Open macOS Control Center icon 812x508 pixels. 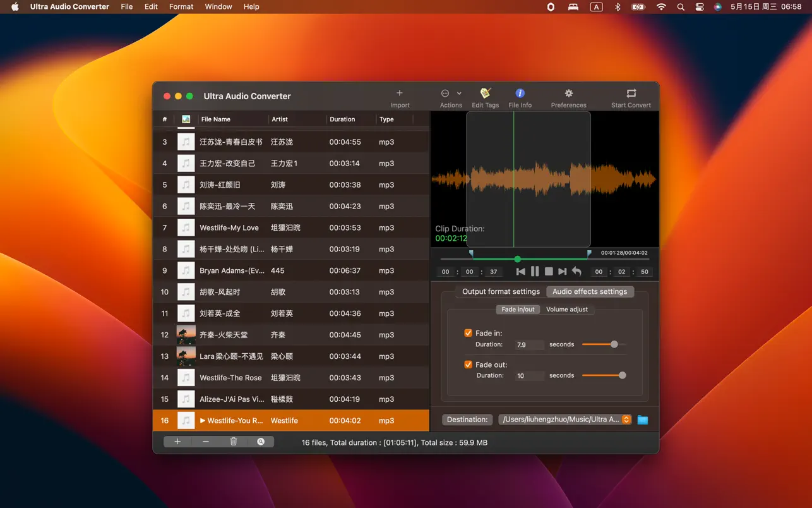pyautogui.click(x=699, y=7)
